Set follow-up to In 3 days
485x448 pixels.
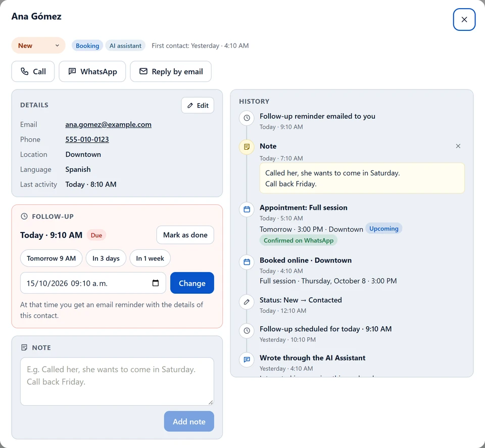click(106, 258)
